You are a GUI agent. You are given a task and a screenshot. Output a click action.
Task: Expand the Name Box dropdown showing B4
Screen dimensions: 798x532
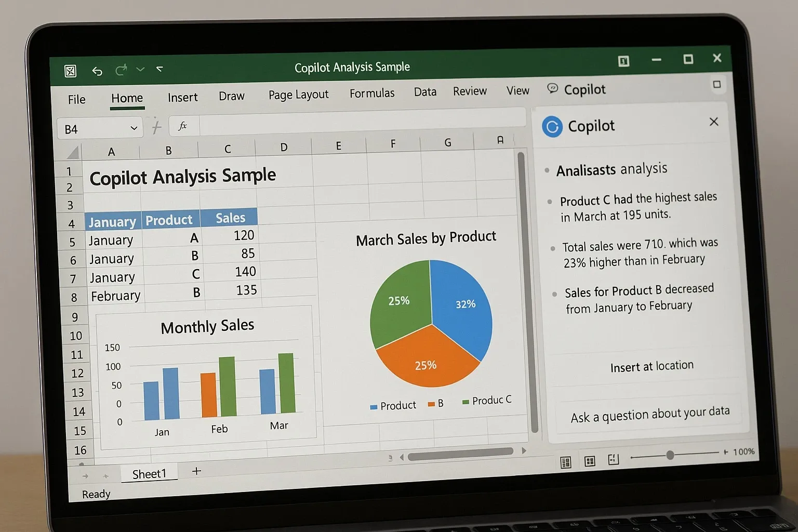(133, 128)
